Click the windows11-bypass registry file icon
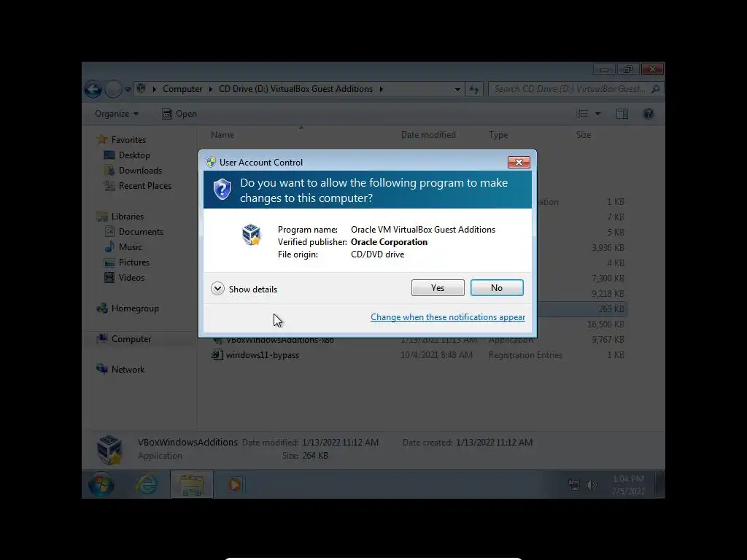Image resolution: width=747 pixels, height=560 pixels. [x=217, y=355]
